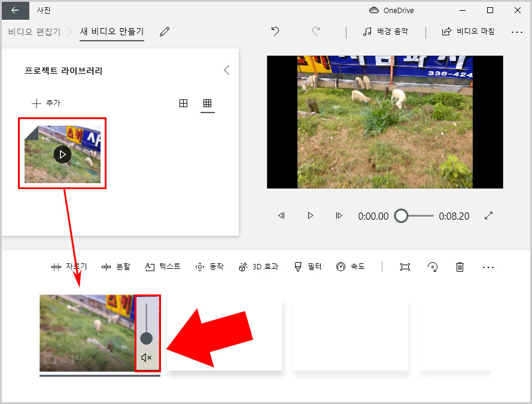Click 비디오 마침 to export video
This screenshot has width=532, height=404.
(464, 32)
